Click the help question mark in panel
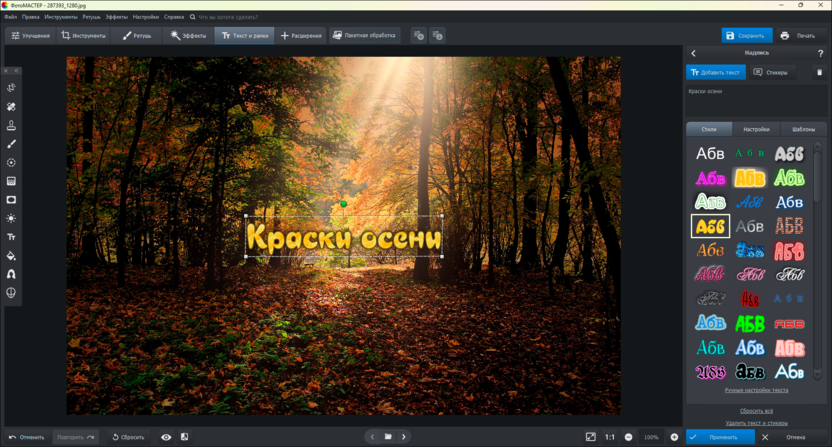This screenshot has width=832, height=447. tap(822, 53)
